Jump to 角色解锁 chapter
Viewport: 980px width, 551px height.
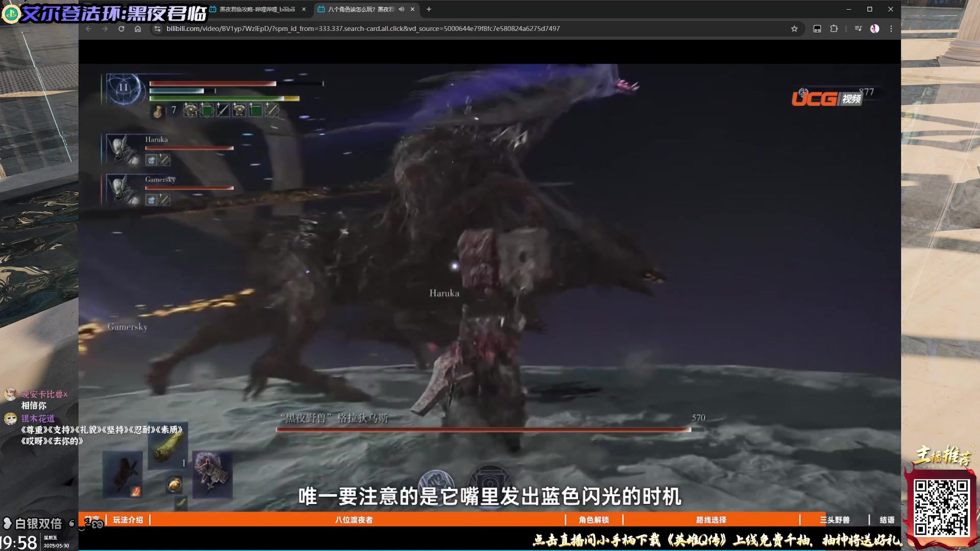[594, 520]
